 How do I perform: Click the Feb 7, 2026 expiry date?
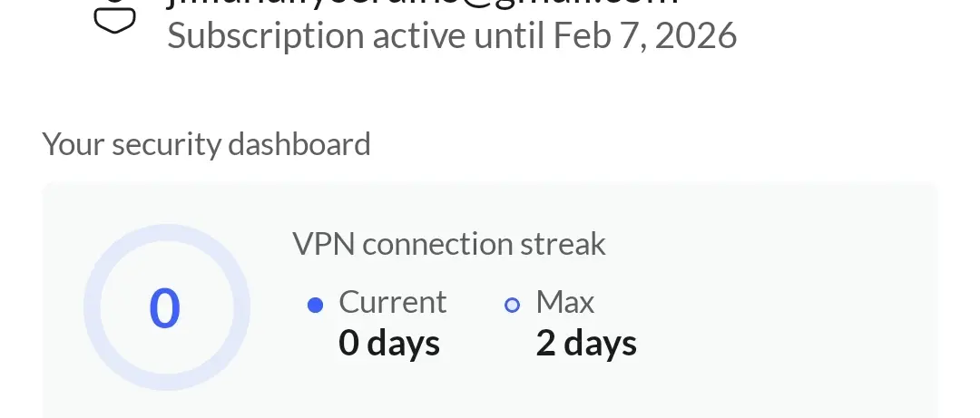(x=645, y=35)
